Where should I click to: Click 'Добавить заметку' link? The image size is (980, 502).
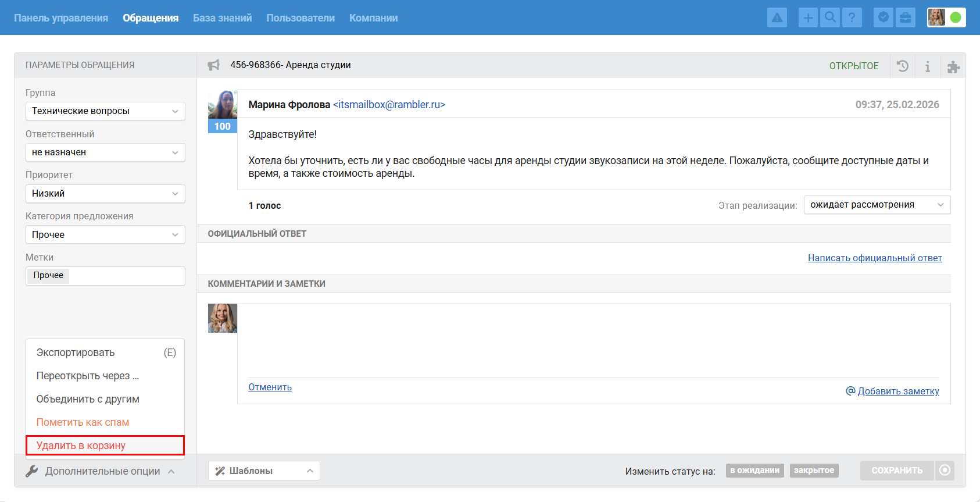point(898,391)
